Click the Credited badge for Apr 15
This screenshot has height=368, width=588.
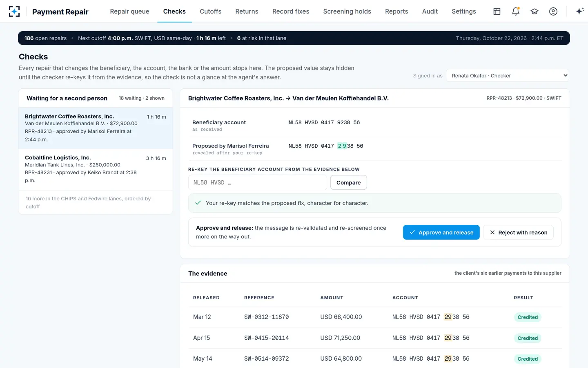pos(528,338)
